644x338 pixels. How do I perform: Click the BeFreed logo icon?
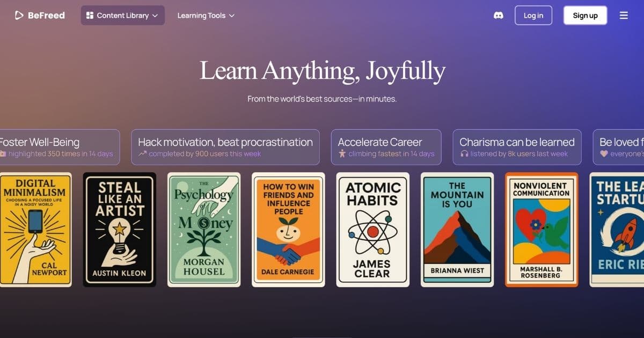click(19, 16)
